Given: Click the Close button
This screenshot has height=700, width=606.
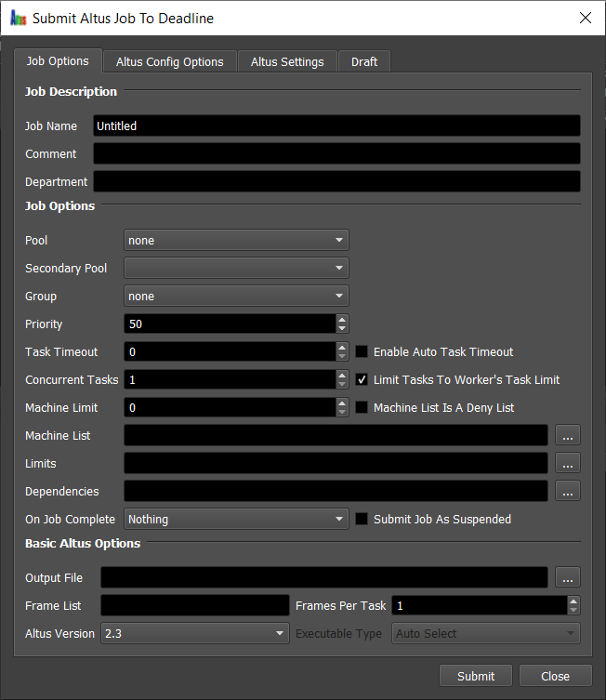Looking at the screenshot, I should (555, 676).
